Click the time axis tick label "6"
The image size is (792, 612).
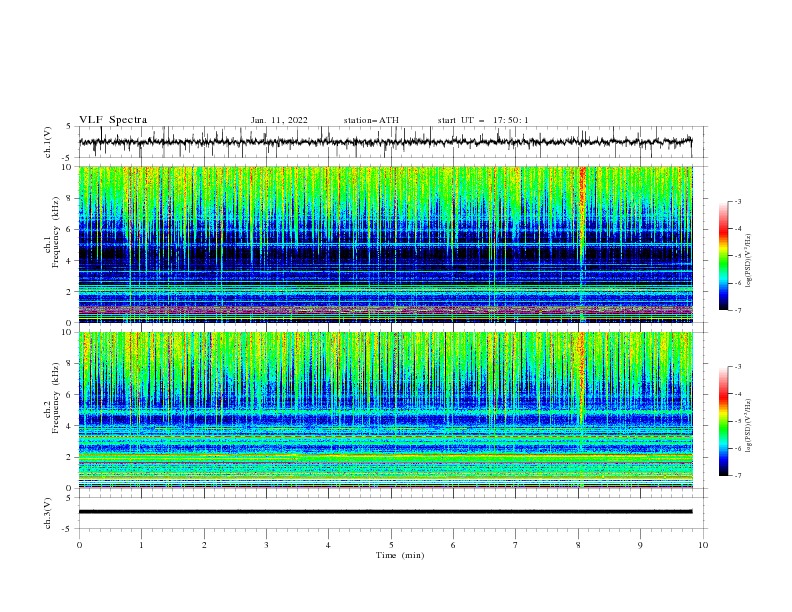pyautogui.click(x=453, y=545)
